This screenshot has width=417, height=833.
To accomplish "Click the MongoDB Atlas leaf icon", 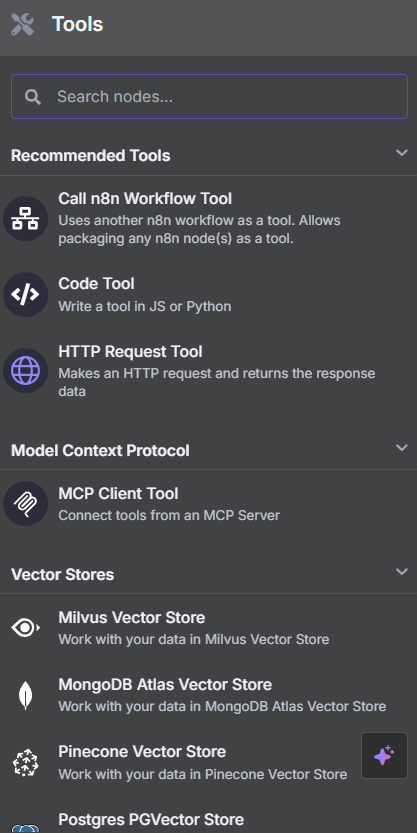I will [25, 695].
